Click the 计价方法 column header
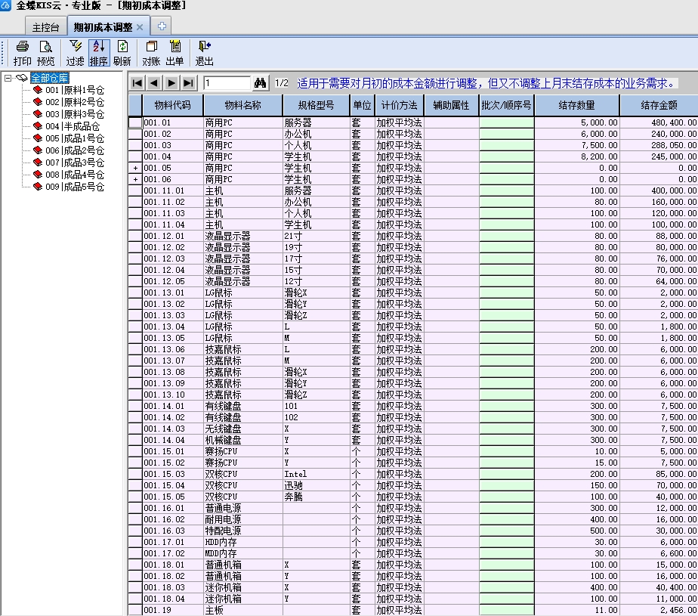This screenshot has width=698, height=616. (400, 105)
